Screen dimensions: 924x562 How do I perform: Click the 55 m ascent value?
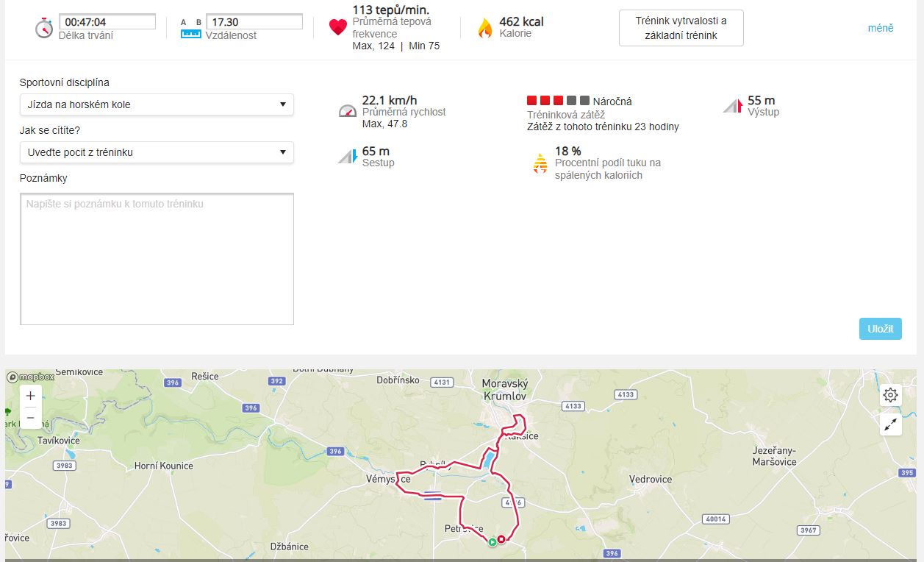[762, 100]
